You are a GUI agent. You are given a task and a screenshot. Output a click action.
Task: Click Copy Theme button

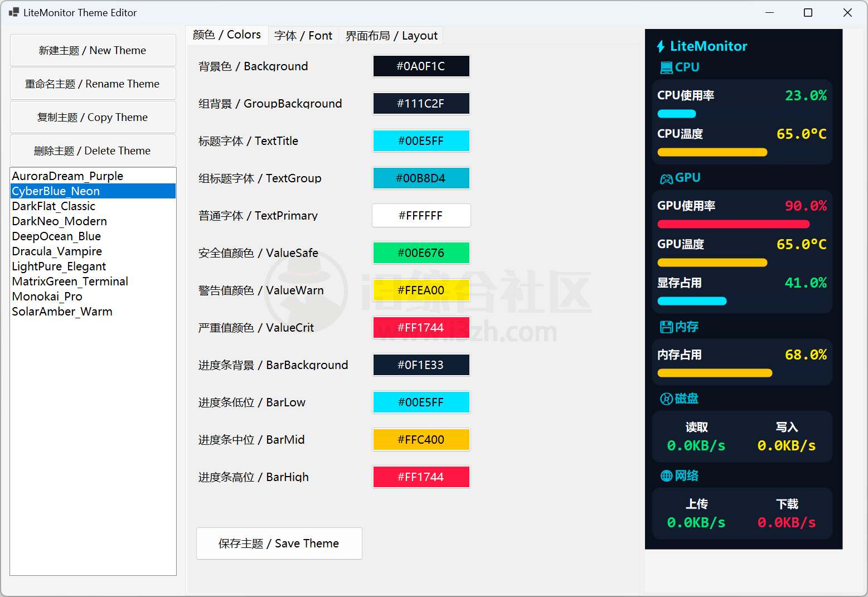(93, 117)
